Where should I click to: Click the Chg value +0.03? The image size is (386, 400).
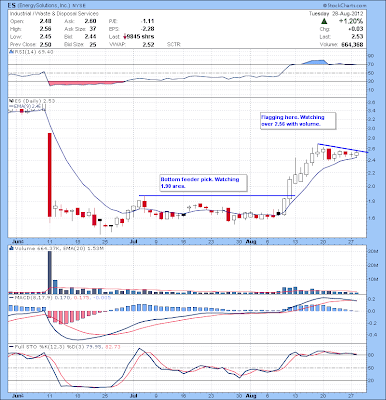coord(355,29)
